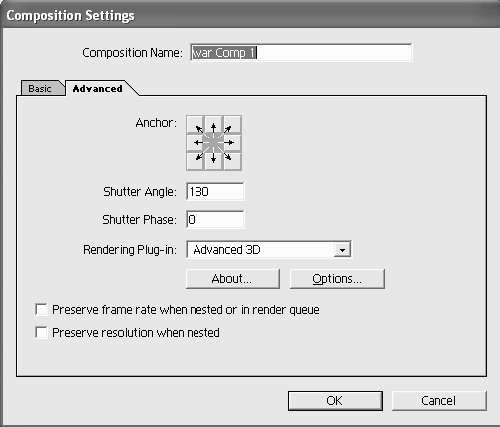Switch to the Basic tab
The height and width of the screenshot is (427, 500).
coord(40,89)
